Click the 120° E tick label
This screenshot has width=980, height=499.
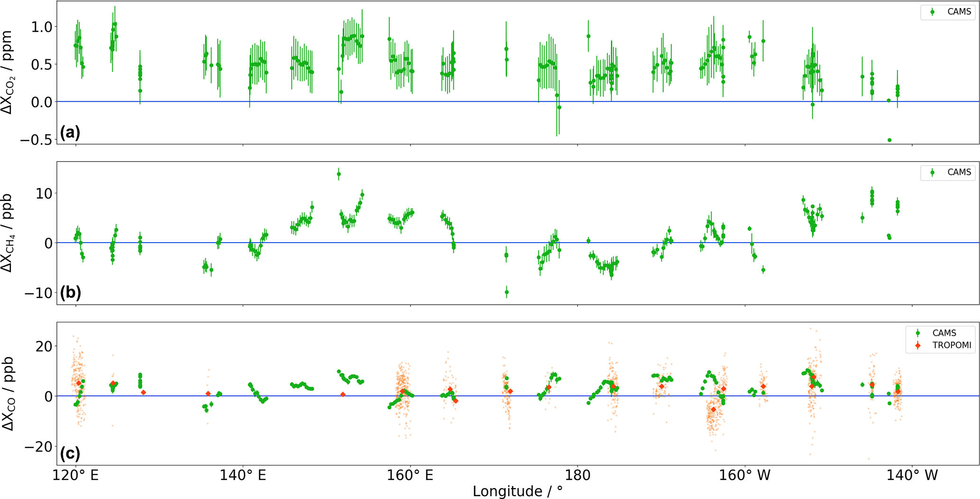(x=76, y=475)
